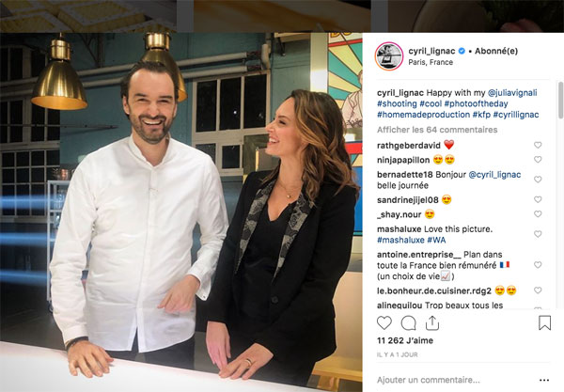Like mashaluxe's comment heart

click(x=538, y=234)
